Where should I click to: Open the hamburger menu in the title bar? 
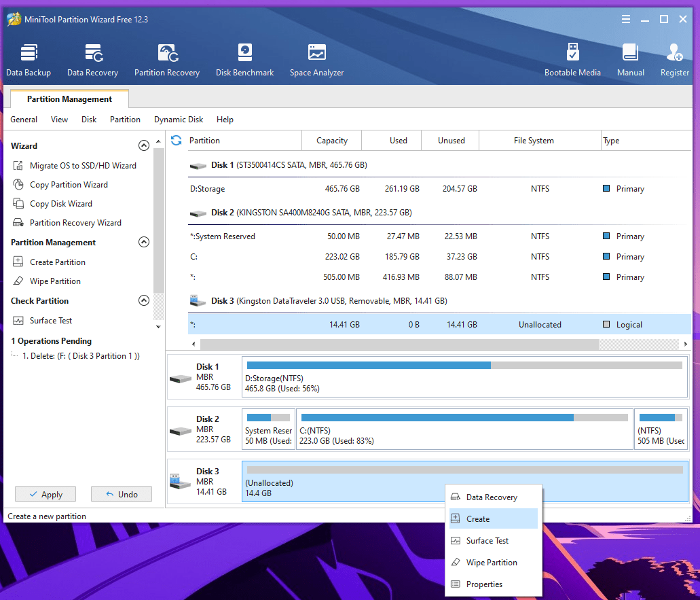[x=626, y=19]
